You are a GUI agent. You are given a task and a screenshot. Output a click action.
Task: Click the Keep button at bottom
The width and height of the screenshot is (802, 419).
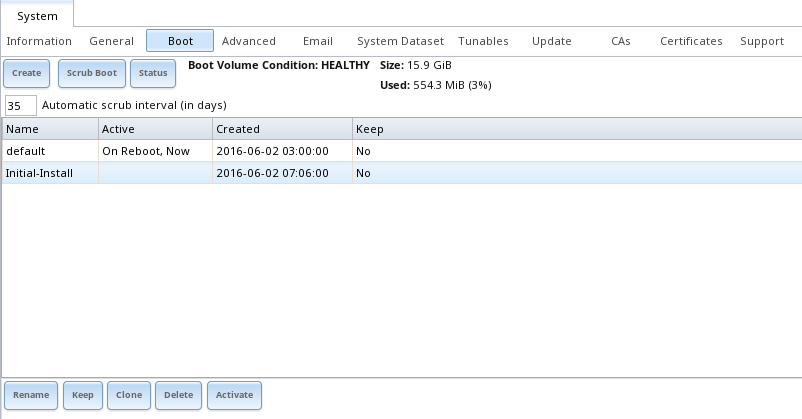[x=83, y=395]
